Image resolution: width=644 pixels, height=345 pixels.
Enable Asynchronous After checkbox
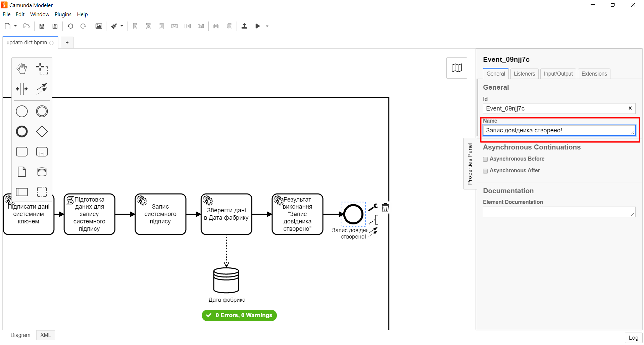[485, 171]
